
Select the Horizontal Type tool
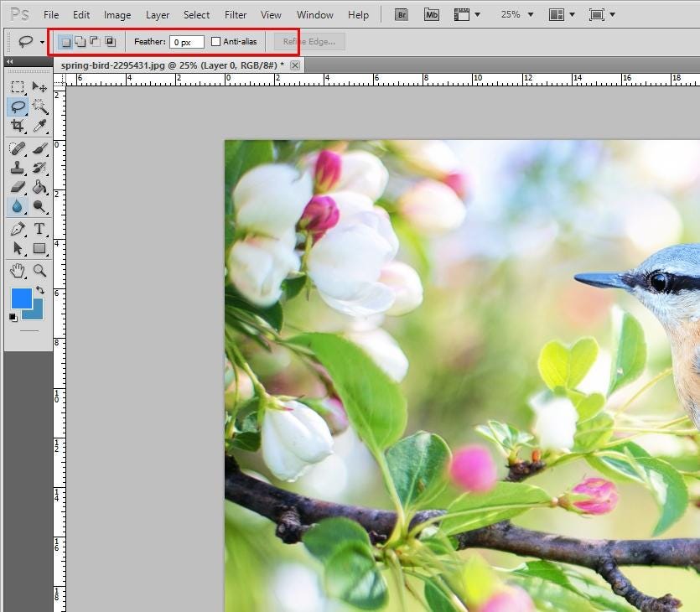39,229
